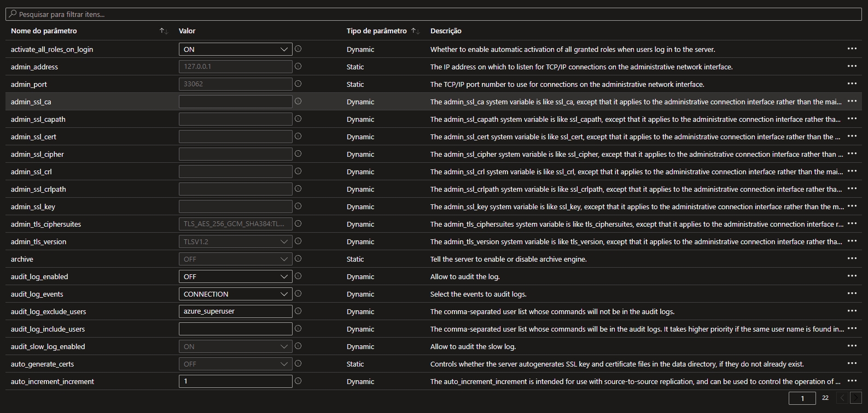The height and width of the screenshot is (413, 868).
Task: Click the Tipo de parâmetro column header
Action: pos(376,31)
